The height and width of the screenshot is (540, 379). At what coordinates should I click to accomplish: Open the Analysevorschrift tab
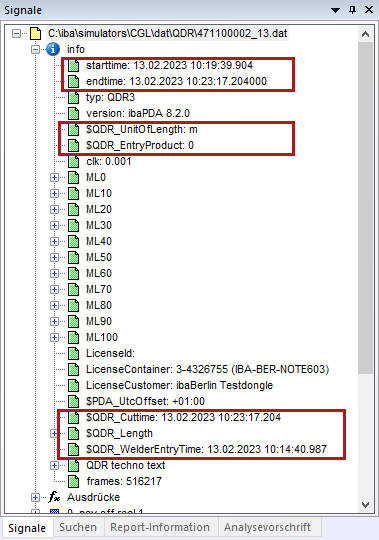(267, 527)
